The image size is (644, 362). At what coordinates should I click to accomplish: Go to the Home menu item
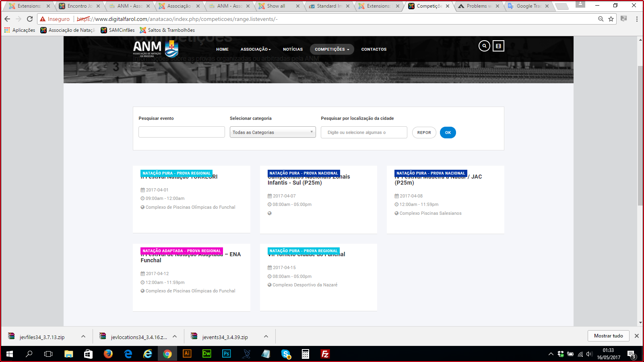(x=222, y=49)
